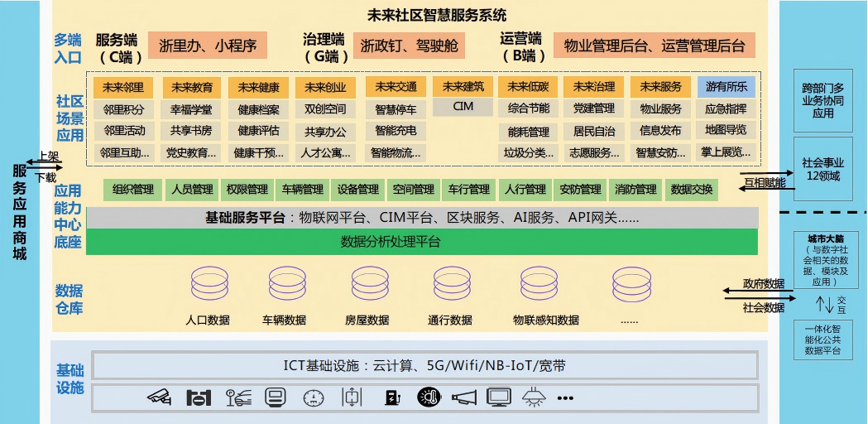The height and width of the screenshot is (424, 868).
Task: Click the 智能充电 cell
Action: (396, 131)
